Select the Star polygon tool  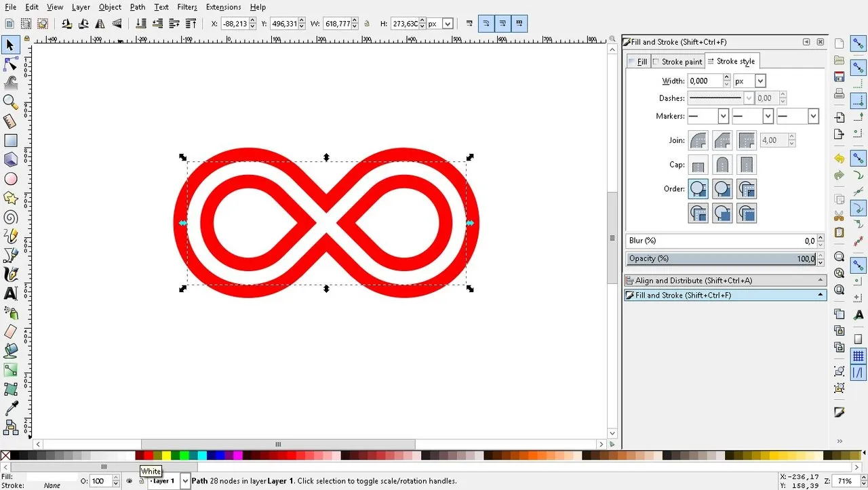[10, 198]
